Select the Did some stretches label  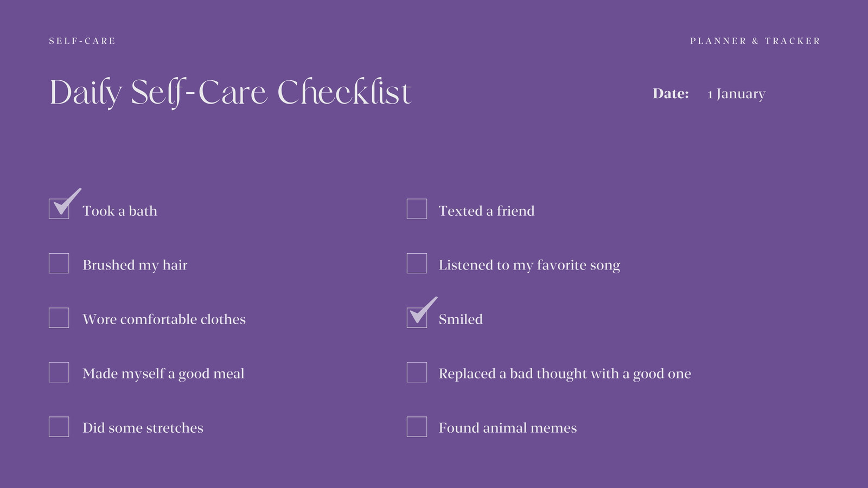coord(143,428)
